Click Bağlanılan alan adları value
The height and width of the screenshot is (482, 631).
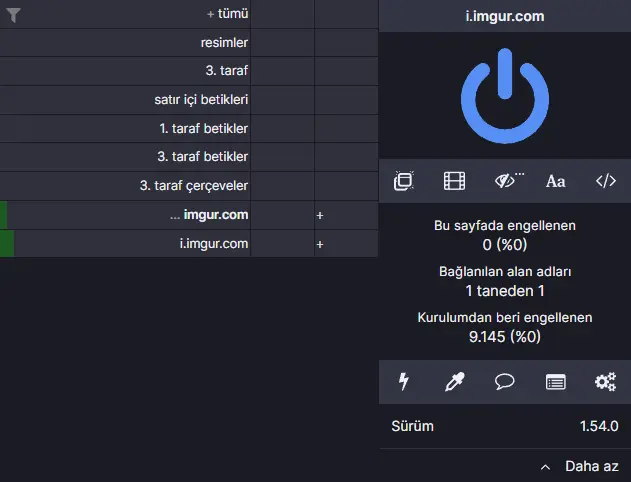pyautogui.click(x=505, y=290)
